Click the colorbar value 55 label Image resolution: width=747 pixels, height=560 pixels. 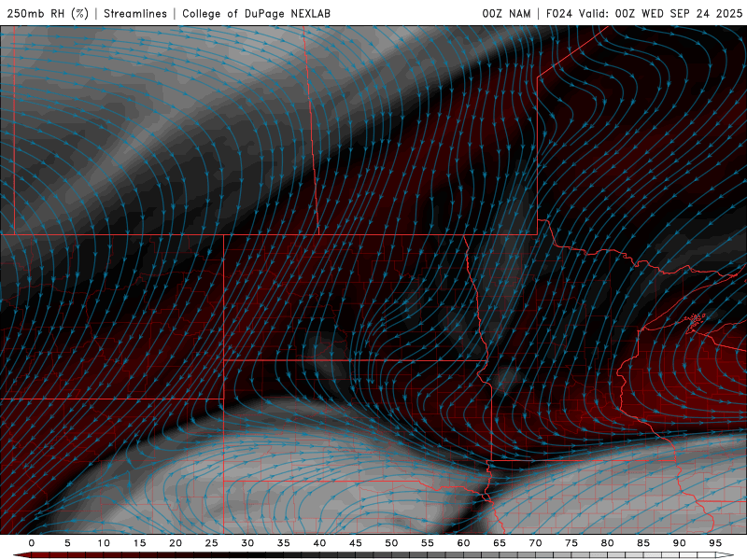pyautogui.click(x=428, y=543)
